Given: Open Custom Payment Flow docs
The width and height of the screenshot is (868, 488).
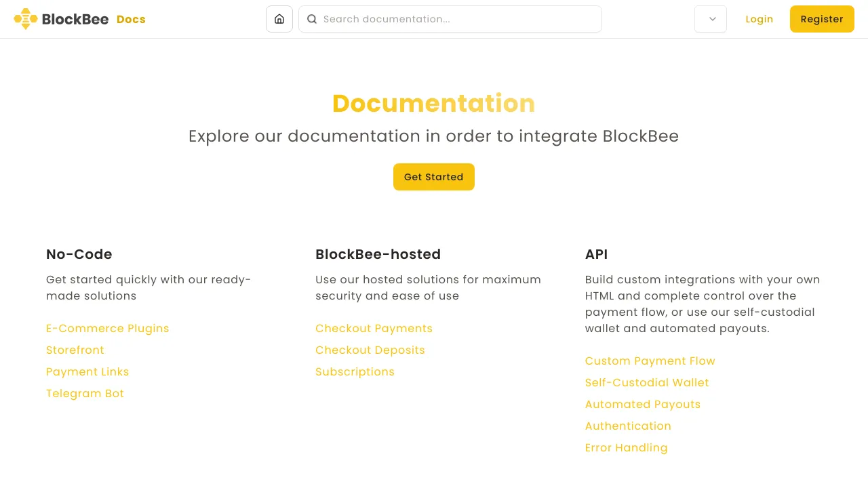Looking at the screenshot, I should tap(650, 361).
